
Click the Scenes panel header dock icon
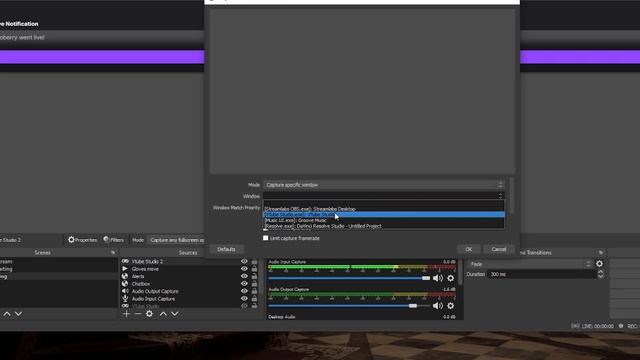113,253
